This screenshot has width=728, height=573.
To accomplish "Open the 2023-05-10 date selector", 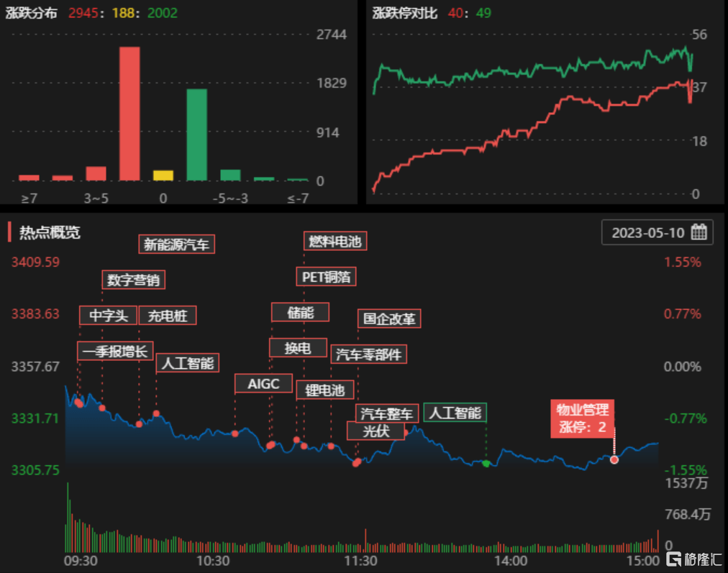I will 650,232.
